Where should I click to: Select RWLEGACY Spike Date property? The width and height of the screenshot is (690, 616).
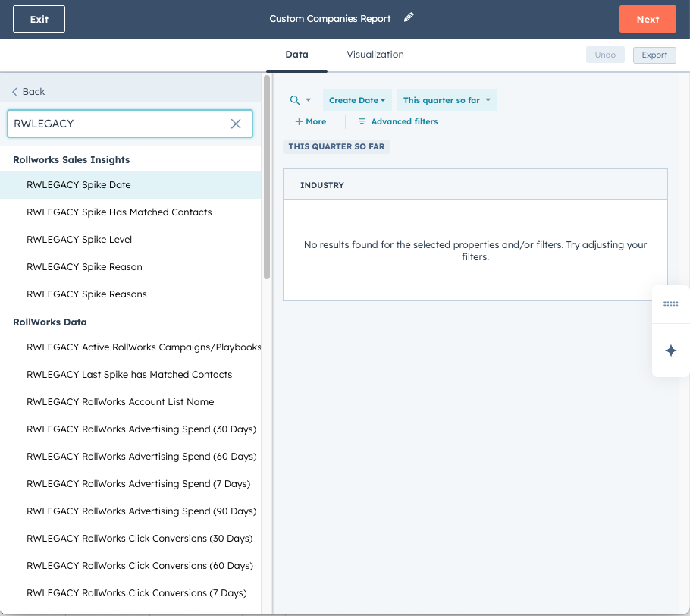(x=79, y=185)
